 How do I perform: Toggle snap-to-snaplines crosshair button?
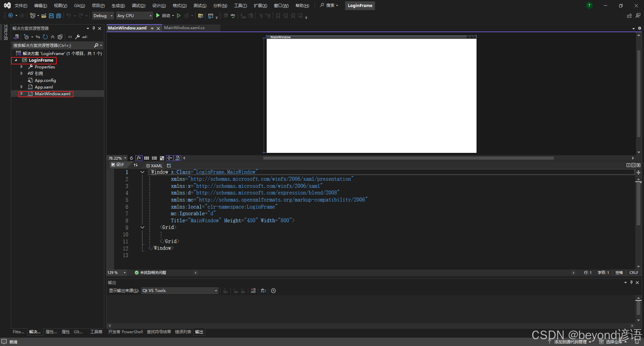click(x=170, y=158)
